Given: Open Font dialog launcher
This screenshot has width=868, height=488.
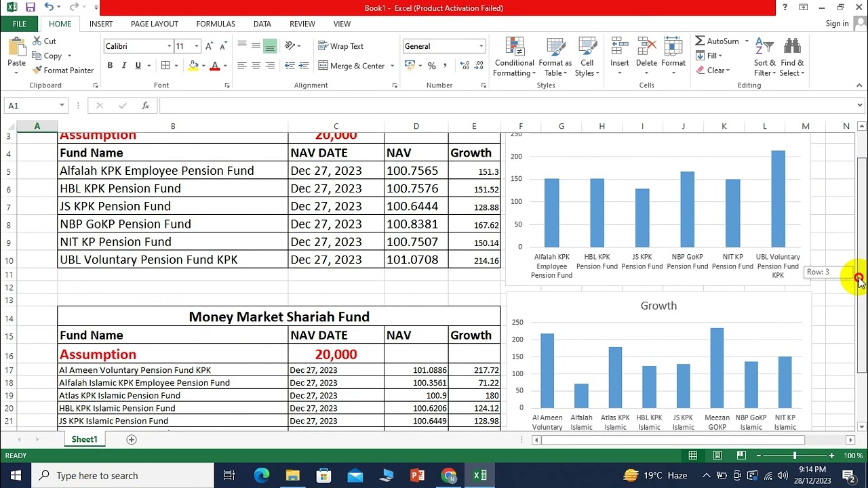Looking at the screenshot, I should pyautogui.click(x=226, y=85).
